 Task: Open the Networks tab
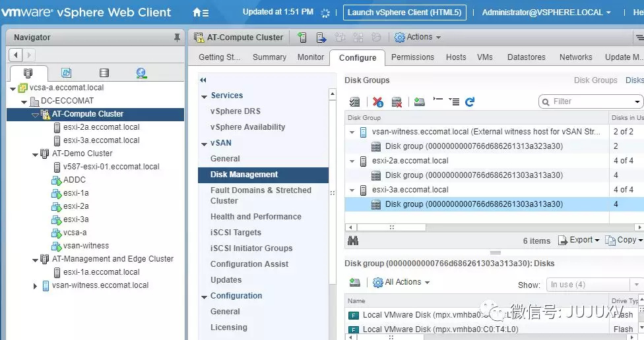tap(575, 57)
